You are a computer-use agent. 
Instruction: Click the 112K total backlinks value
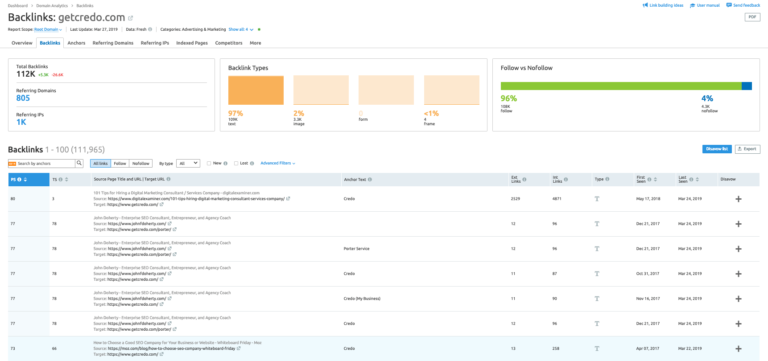point(25,74)
